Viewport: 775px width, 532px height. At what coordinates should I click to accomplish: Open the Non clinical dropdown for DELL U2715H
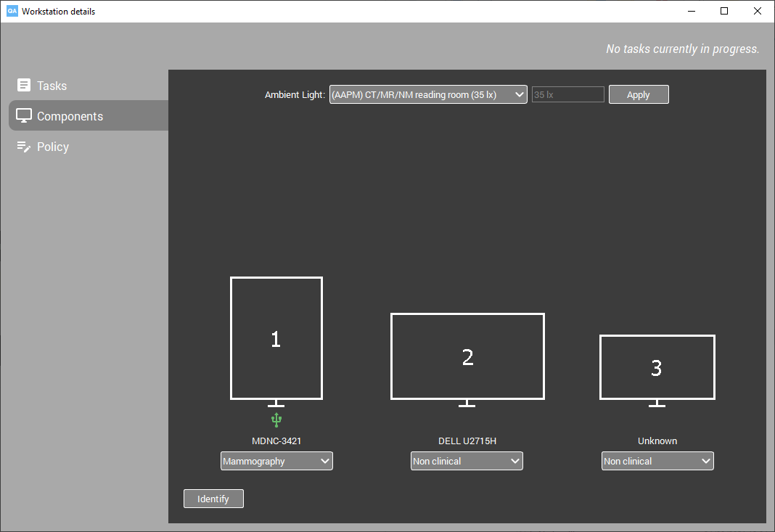467,461
